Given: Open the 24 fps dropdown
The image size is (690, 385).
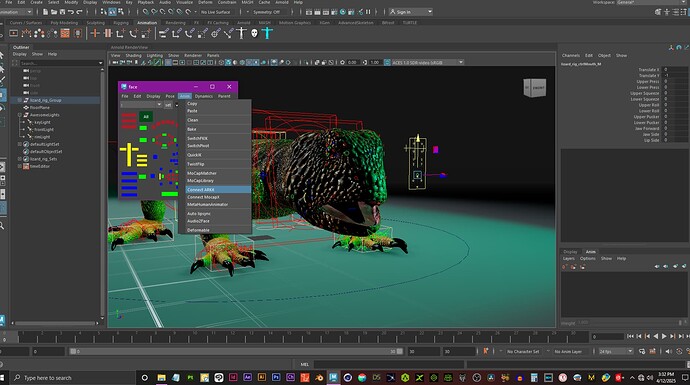Looking at the screenshot, I should click(x=616, y=351).
